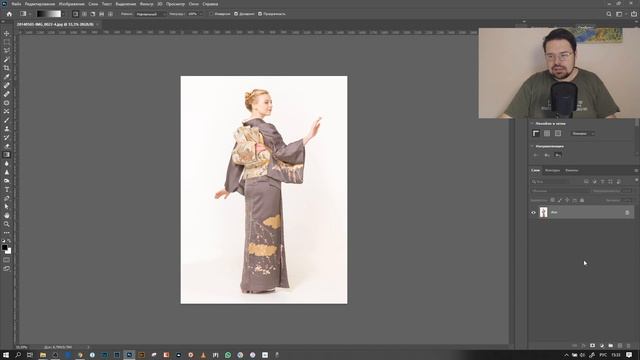The width and height of the screenshot is (640, 360).
Task: Open the Фильтр menu
Action: pyautogui.click(x=147, y=4)
